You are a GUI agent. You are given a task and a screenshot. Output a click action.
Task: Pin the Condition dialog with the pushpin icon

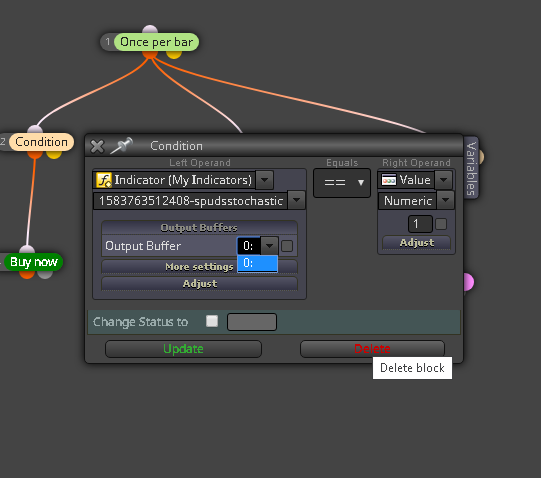[121, 145]
